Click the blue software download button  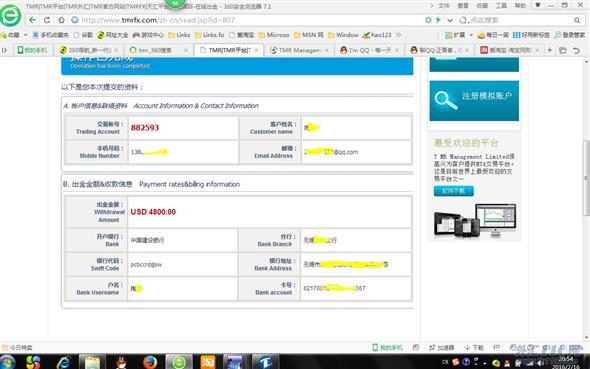tap(453, 191)
